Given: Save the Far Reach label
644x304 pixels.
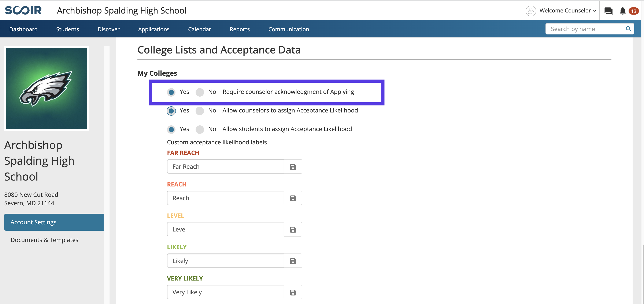Looking at the screenshot, I should (x=293, y=167).
